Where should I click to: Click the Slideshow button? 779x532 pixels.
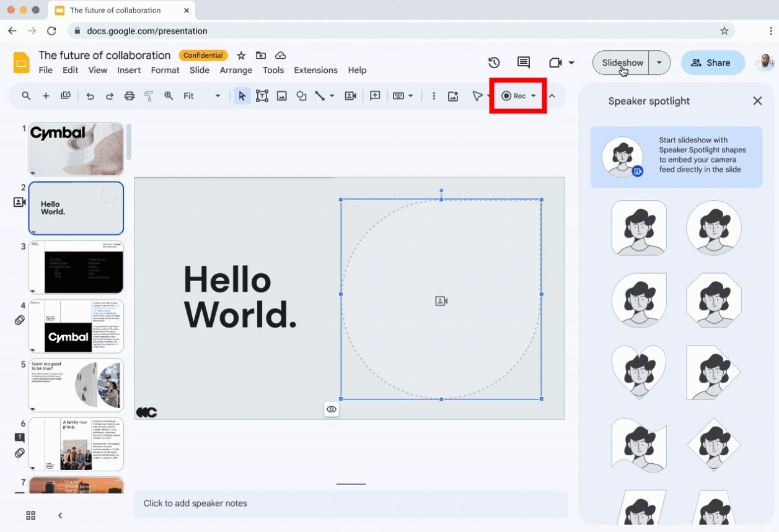(x=622, y=63)
